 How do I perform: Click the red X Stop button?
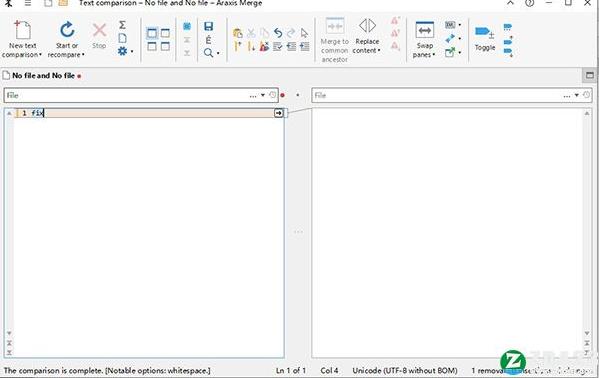coord(99,30)
